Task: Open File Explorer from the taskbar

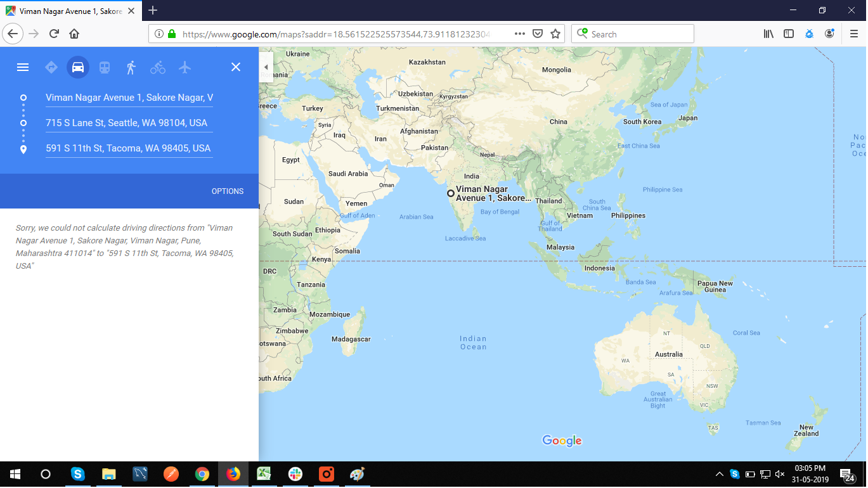Action: (109, 474)
